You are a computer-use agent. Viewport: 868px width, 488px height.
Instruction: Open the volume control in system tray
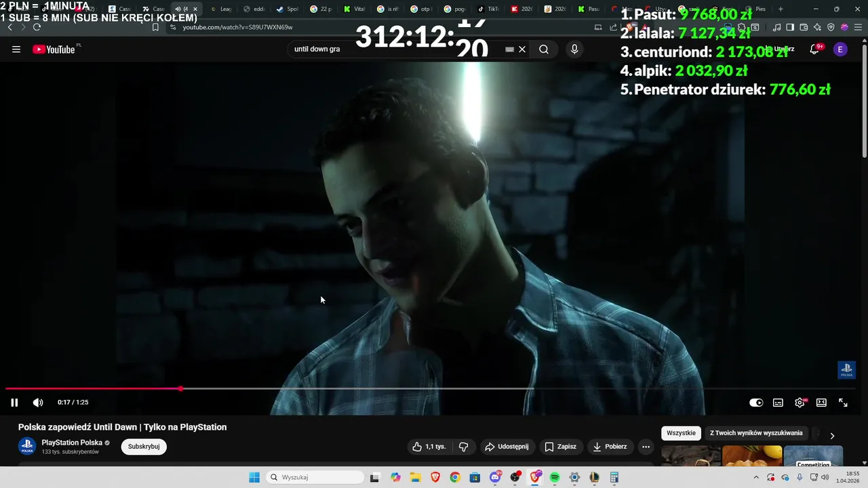pyautogui.click(x=825, y=477)
